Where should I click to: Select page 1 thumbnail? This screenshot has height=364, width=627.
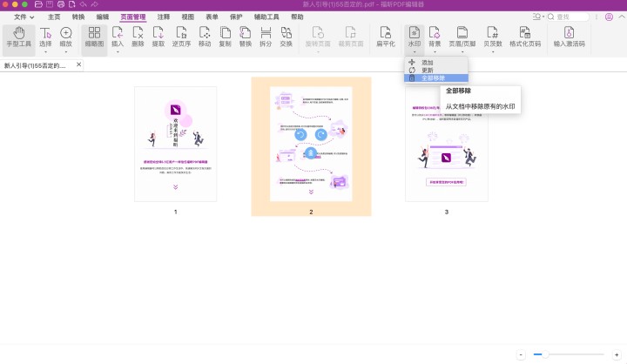(x=175, y=144)
